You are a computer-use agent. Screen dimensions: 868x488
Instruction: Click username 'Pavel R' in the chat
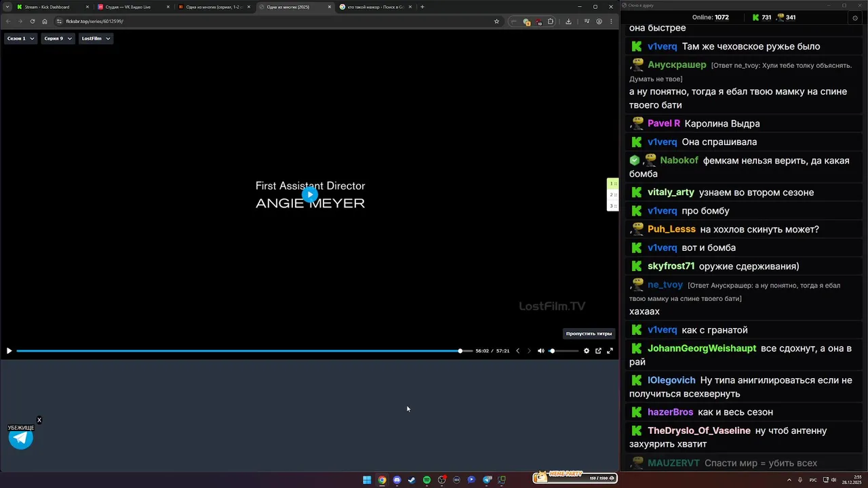coord(664,123)
